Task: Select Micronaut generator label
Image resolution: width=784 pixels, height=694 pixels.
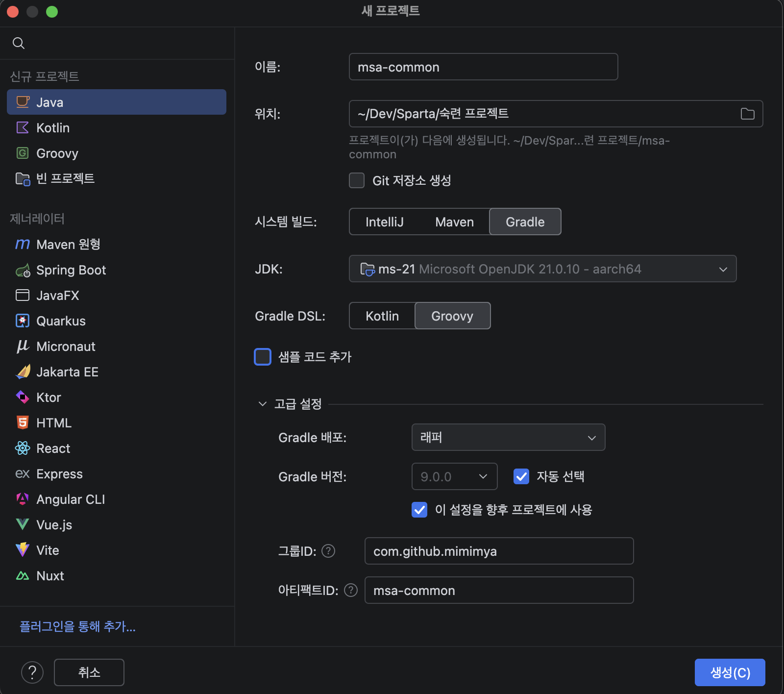Action: [x=66, y=346]
